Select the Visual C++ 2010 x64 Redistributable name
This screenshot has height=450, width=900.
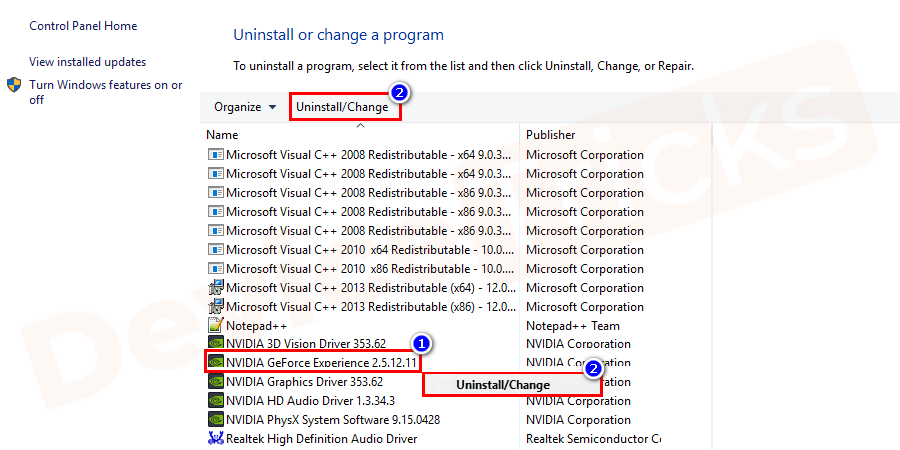368,250
